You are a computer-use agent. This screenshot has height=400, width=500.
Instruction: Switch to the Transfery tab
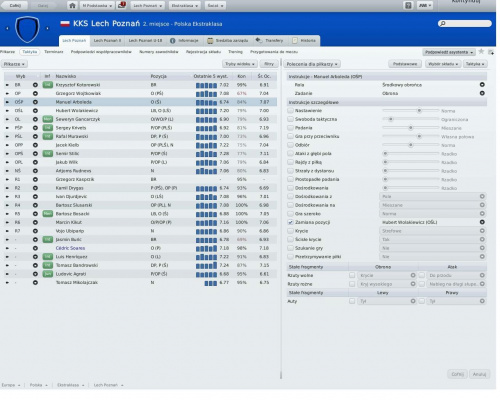click(269, 40)
